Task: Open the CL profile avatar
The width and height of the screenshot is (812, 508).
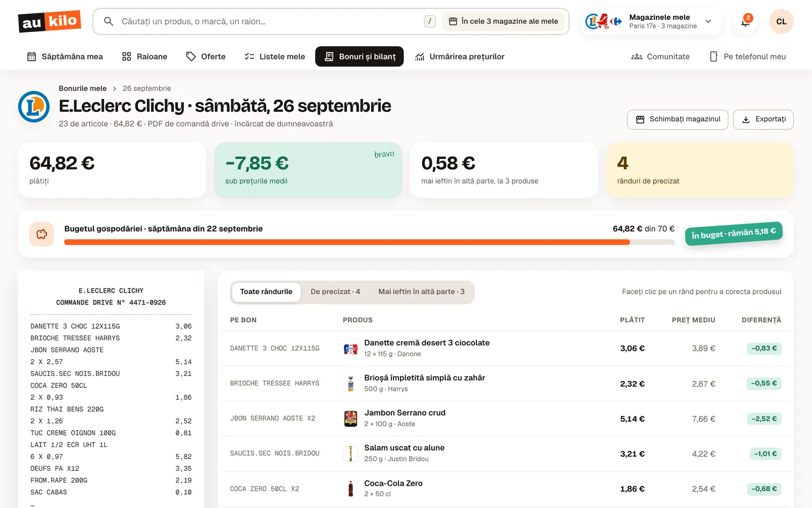Action: (x=781, y=21)
